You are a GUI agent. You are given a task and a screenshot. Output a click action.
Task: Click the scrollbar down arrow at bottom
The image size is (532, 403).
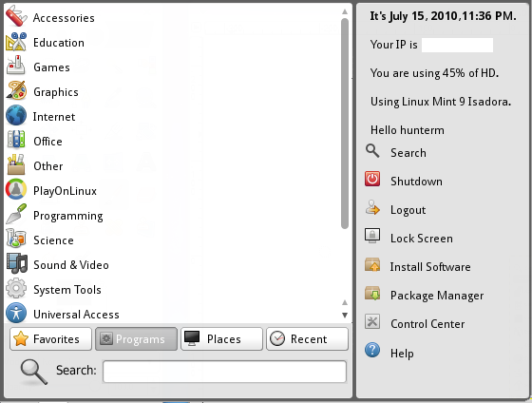(345, 315)
